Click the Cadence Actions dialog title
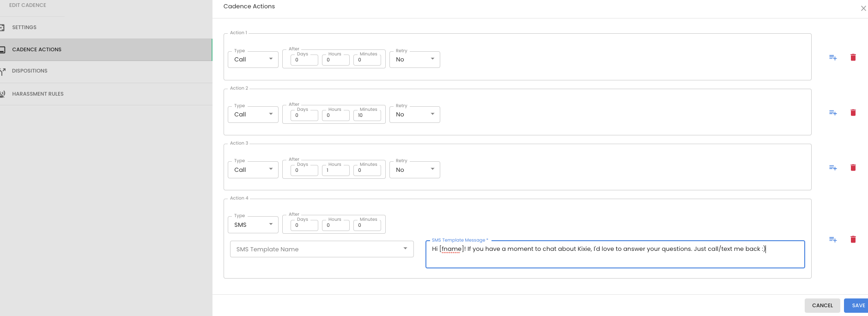 coord(249,6)
